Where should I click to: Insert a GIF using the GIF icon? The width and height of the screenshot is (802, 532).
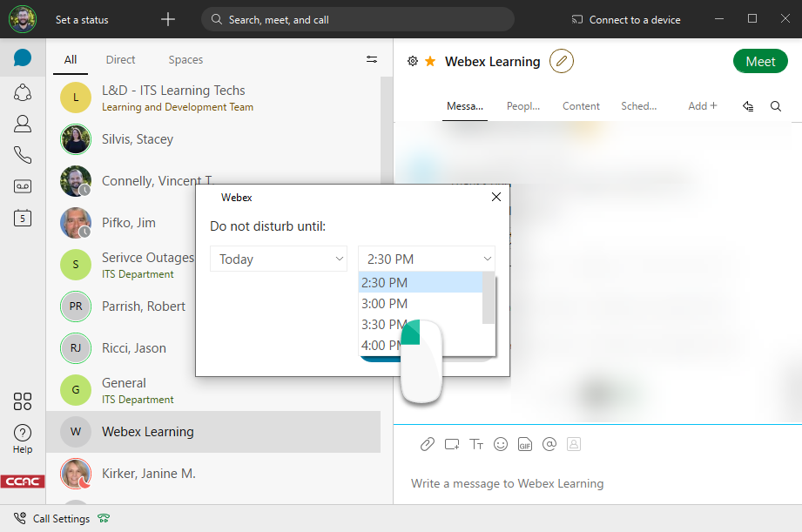click(525, 444)
